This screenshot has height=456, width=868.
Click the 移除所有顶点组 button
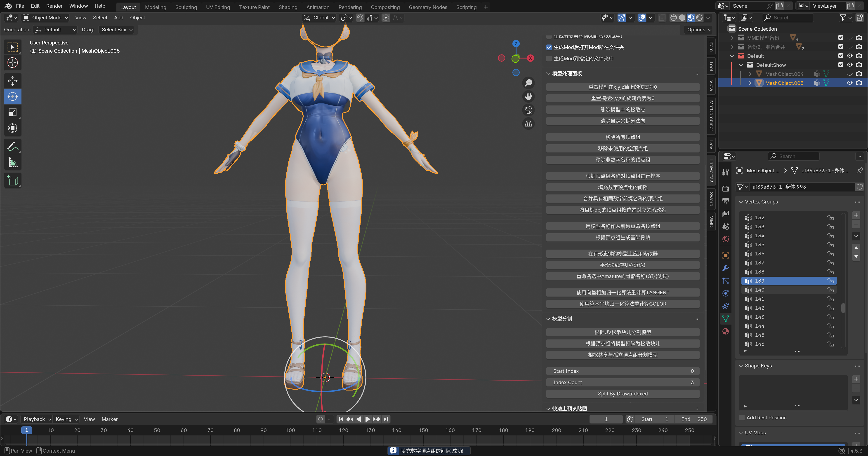(x=622, y=137)
